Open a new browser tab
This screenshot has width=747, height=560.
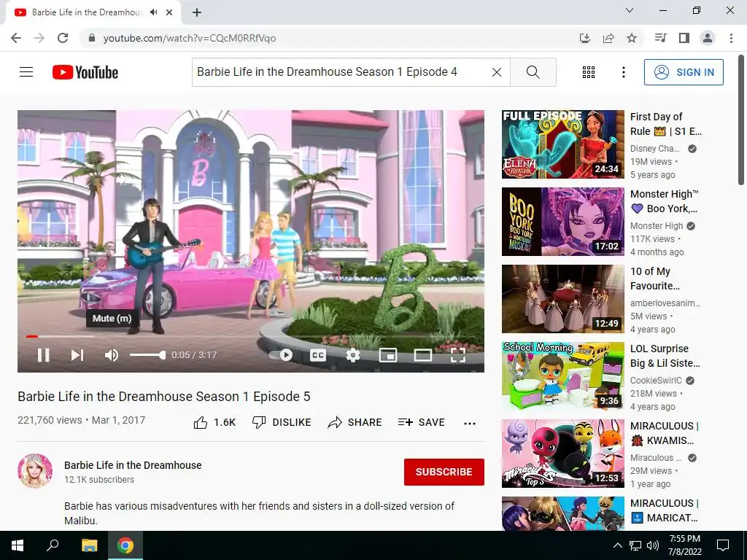(x=197, y=12)
